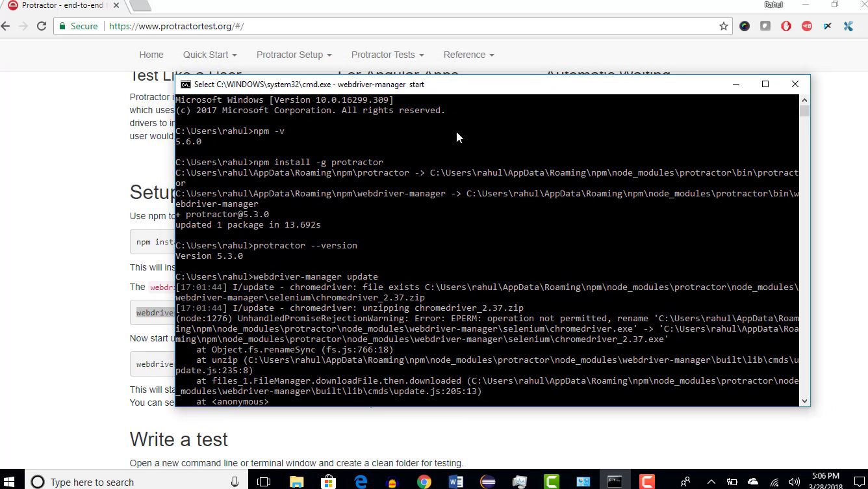
Task: Click the Rahul Chrome profile button
Action: click(773, 5)
